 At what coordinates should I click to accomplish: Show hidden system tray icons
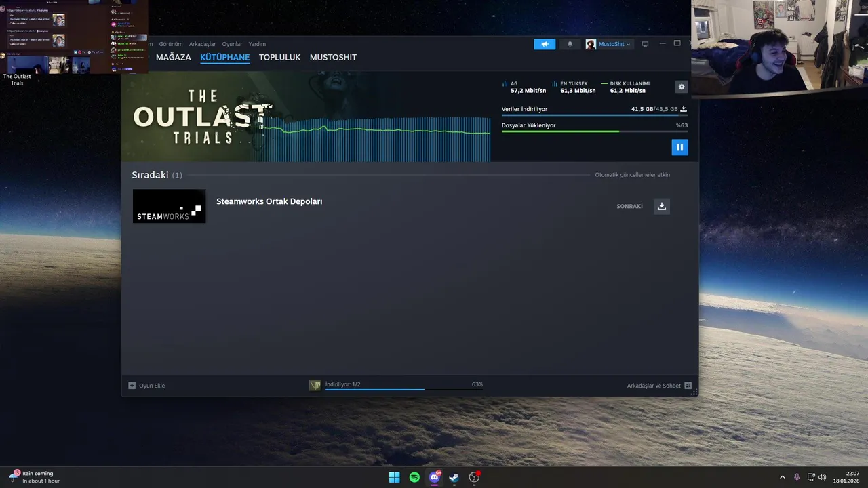pyautogui.click(x=782, y=477)
